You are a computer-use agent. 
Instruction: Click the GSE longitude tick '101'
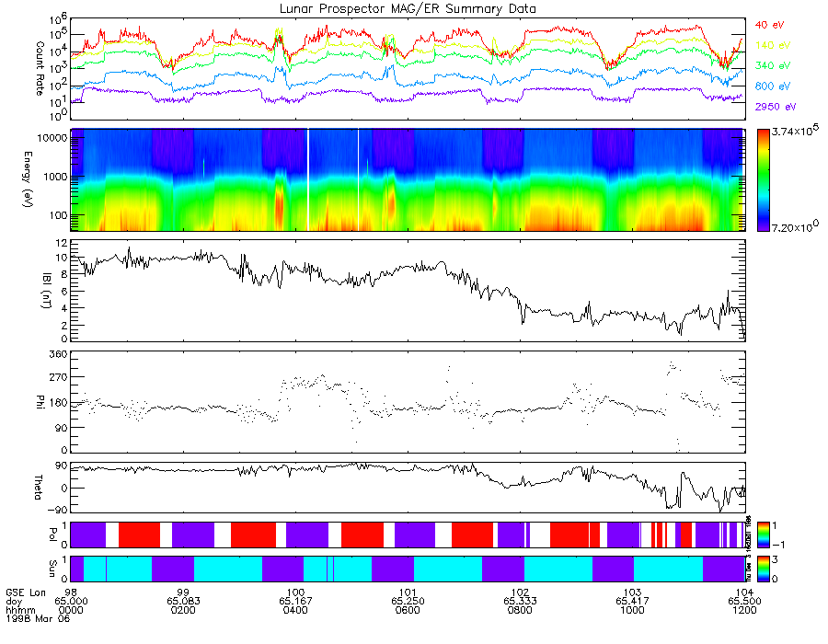tap(408, 592)
